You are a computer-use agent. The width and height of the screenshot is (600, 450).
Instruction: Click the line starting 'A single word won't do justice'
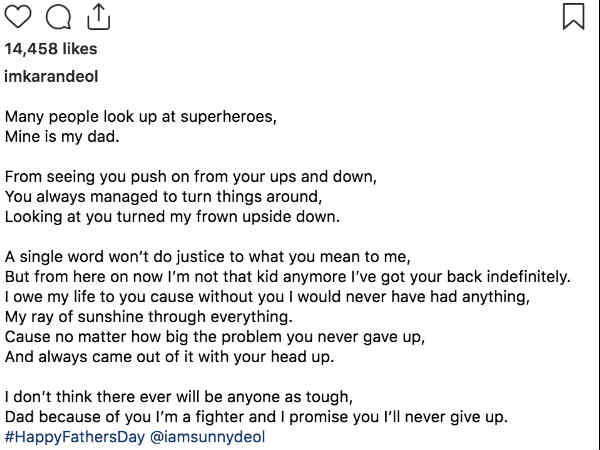(207, 257)
